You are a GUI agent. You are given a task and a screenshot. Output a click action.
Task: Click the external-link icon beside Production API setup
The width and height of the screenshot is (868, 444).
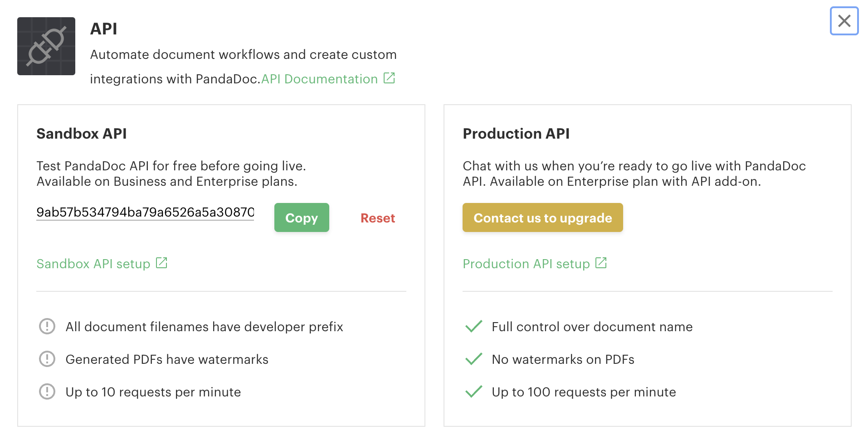(601, 263)
